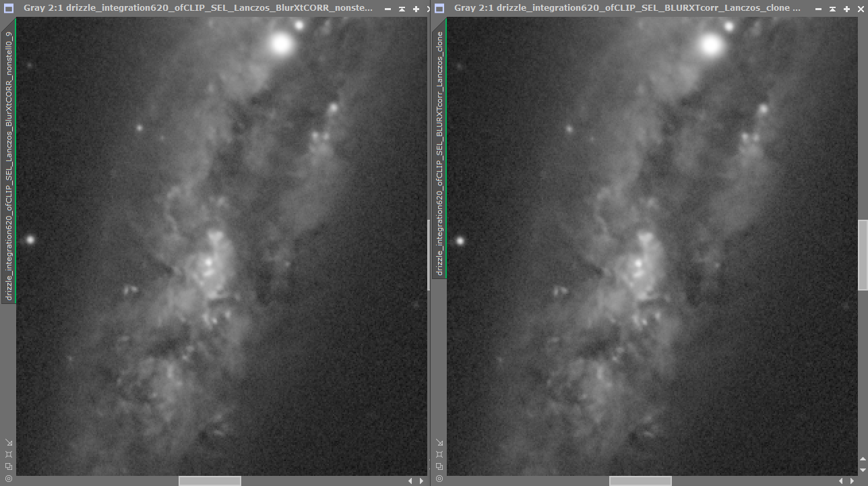Maximize the BlurXtCORR_nonstell window with plus button

(416, 9)
